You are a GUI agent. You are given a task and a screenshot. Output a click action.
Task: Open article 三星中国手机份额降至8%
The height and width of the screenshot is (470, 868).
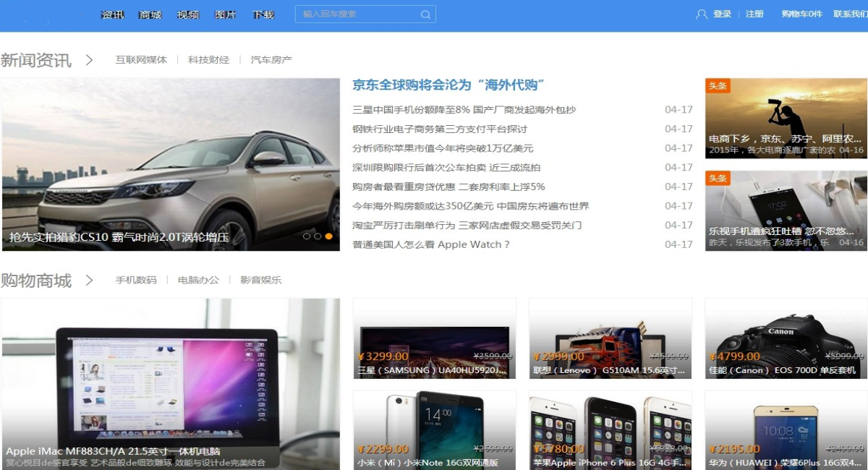pyautogui.click(x=464, y=110)
